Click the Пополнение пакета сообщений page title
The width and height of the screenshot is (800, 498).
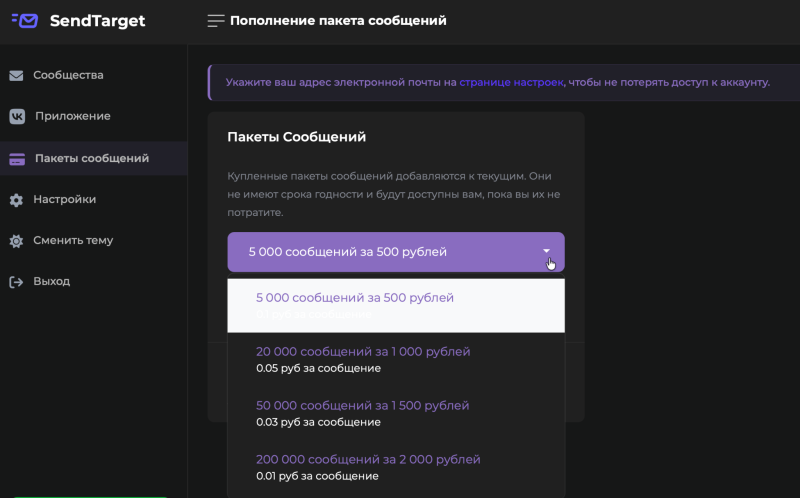338,21
